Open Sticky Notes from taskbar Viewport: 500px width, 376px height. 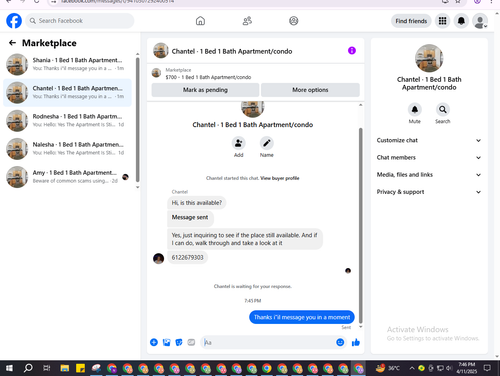[x=80, y=368]
